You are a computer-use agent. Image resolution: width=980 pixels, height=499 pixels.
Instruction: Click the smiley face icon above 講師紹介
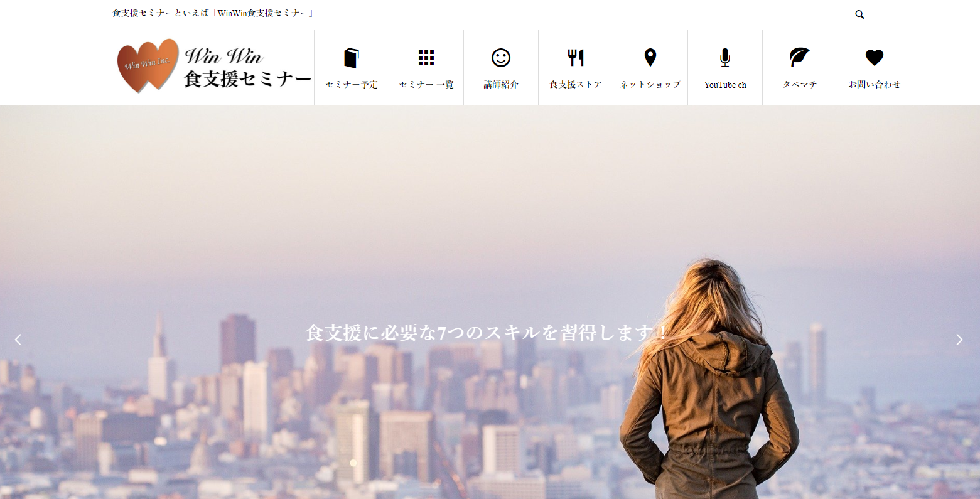(501, 58)
